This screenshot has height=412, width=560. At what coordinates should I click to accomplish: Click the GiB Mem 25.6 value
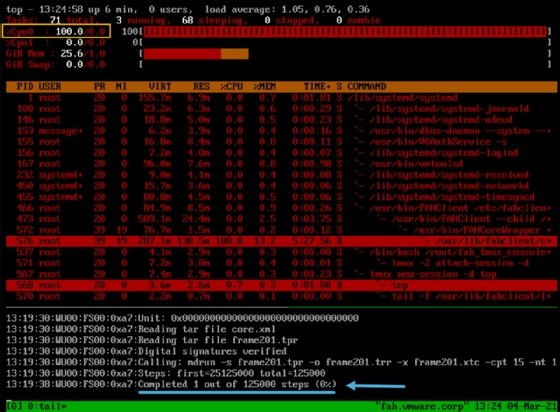click(x=71, y=54)
